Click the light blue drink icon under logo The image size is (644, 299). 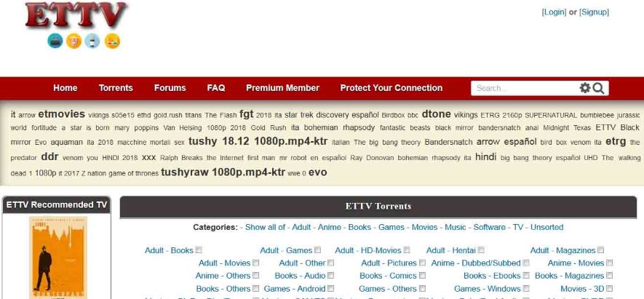pos(92,41)
